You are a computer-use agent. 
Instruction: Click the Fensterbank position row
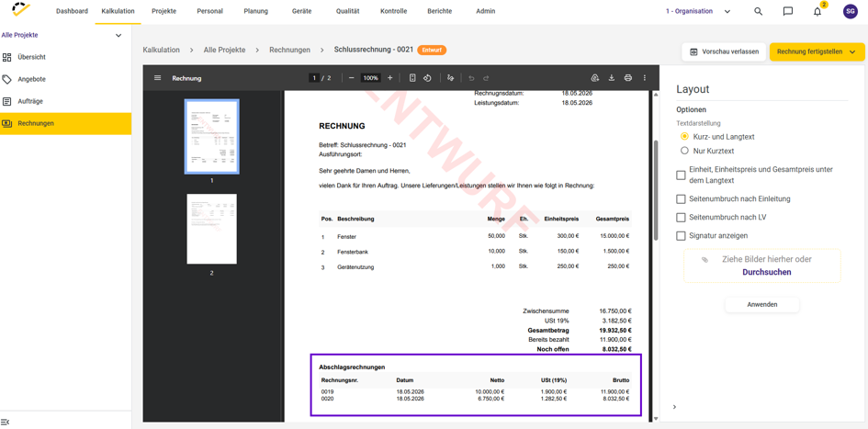[475, 252]
